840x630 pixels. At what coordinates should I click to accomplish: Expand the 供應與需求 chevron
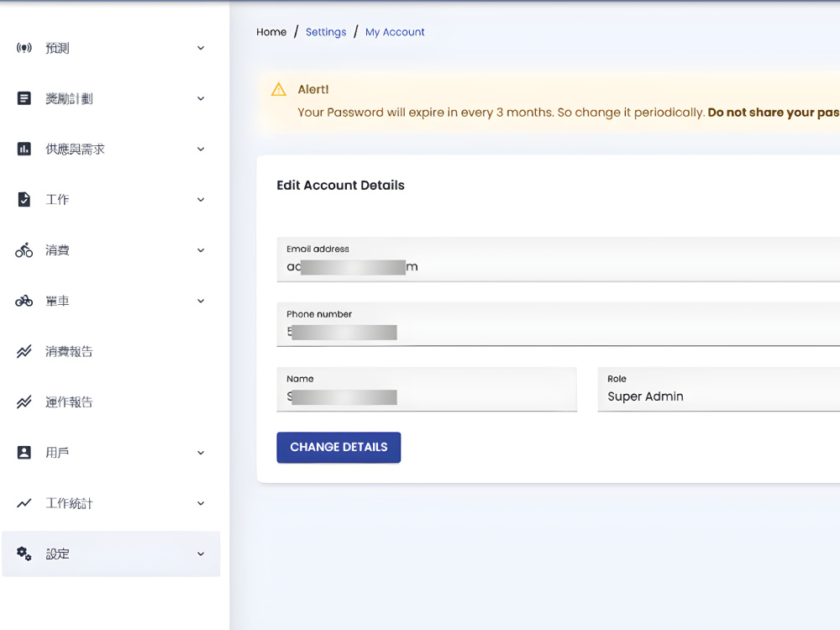click(x=201, y=149)
